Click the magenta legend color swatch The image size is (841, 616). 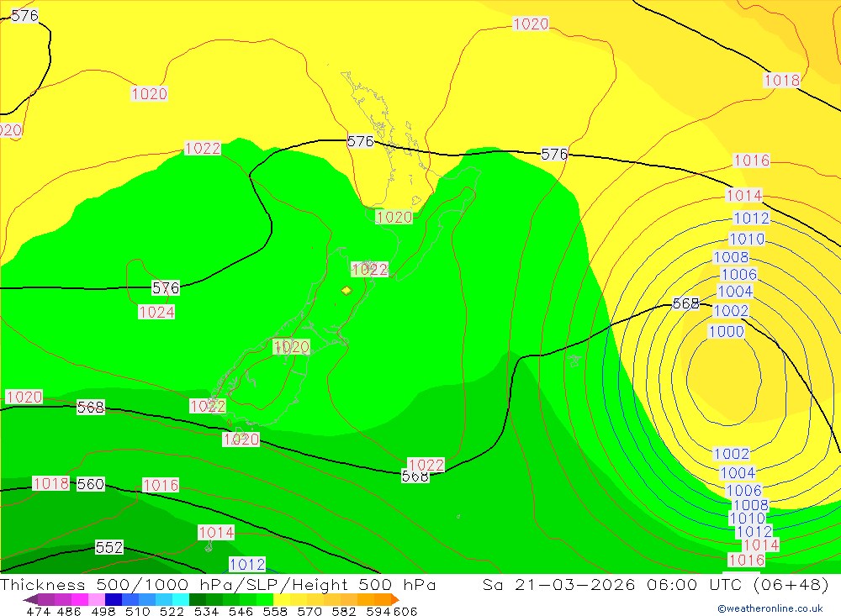coord(79,599)
